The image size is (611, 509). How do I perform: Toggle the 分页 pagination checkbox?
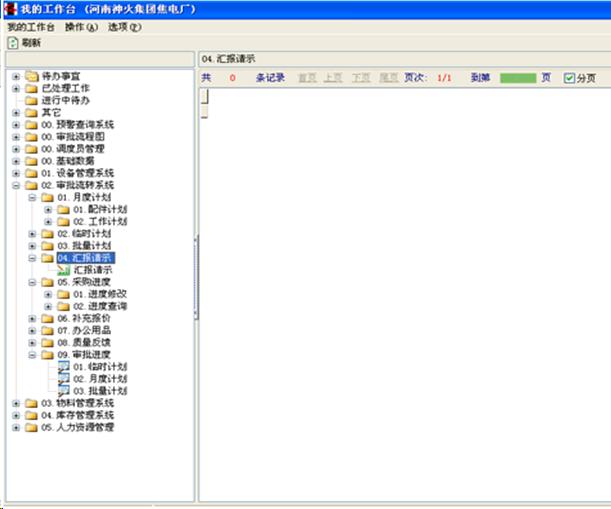click(x=569, y=78)
